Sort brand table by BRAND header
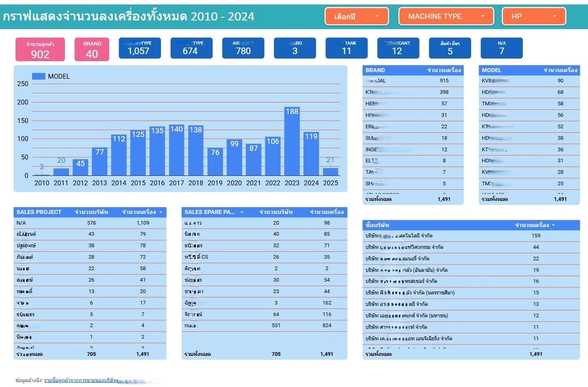Screen dimensions: 588x387 click(375, 70)
